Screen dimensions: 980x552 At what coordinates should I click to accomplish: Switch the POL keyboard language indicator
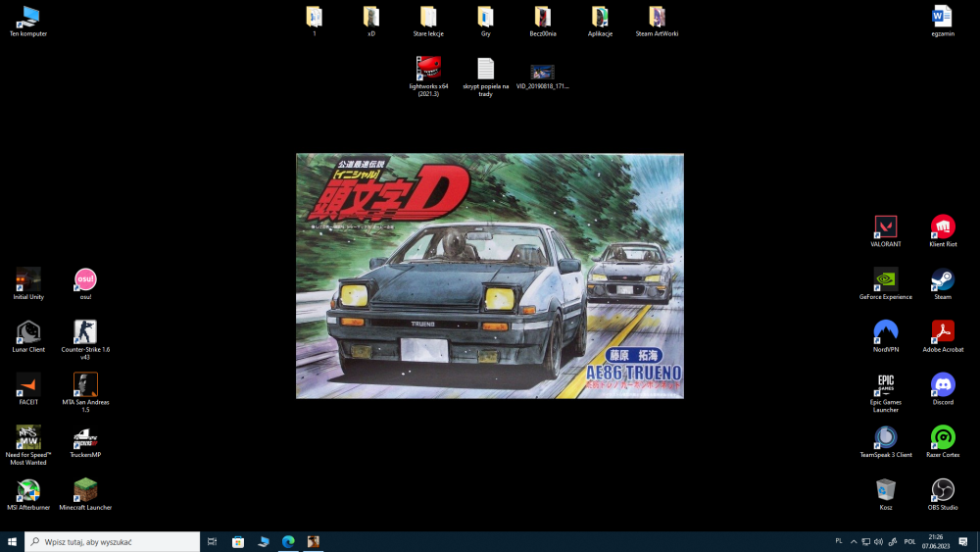point(909,542)
